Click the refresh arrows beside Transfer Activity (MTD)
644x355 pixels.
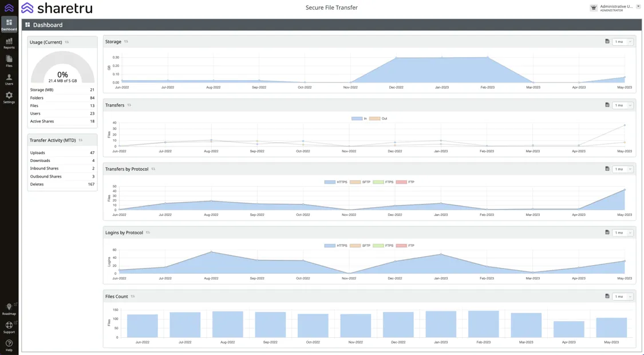81,140
